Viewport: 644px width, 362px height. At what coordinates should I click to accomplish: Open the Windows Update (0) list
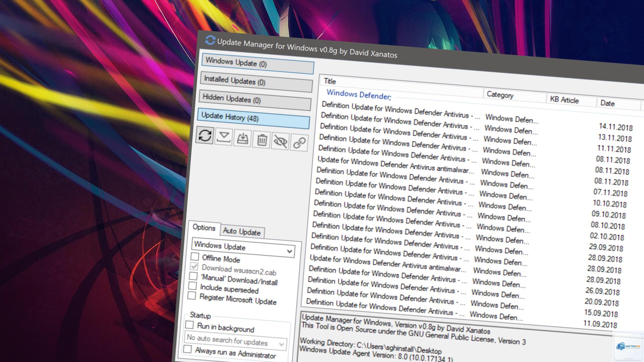pyautogui.click(x=258, y=63)
